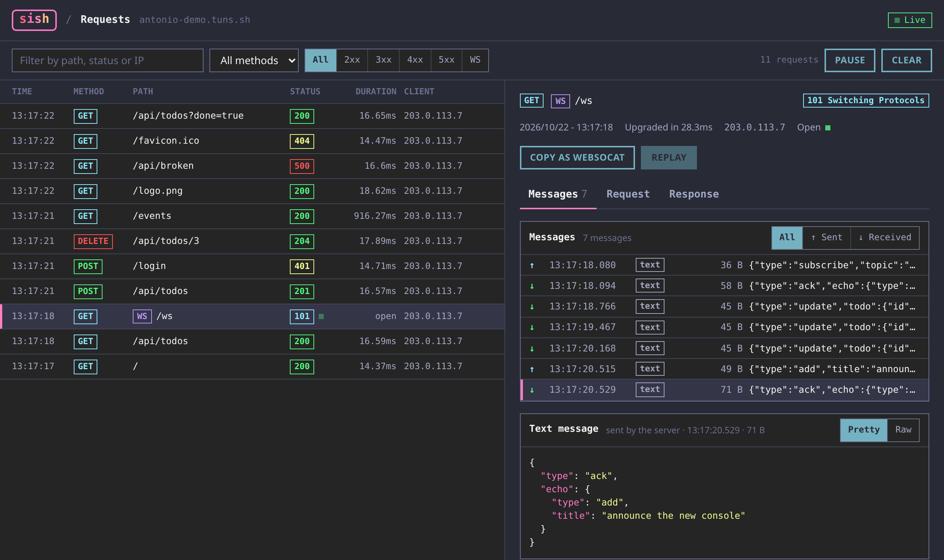This screenshot has height=560, width=944.
Task: Select the /favicon.ico 404 request
Action: [252, 141]
